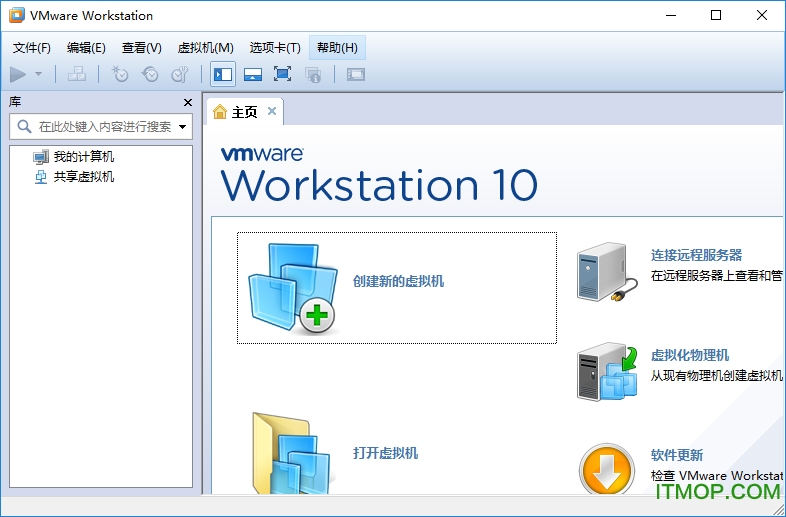Open the 选项卡(T) menu
786x517 pixels.
click(x=275, y=48)
